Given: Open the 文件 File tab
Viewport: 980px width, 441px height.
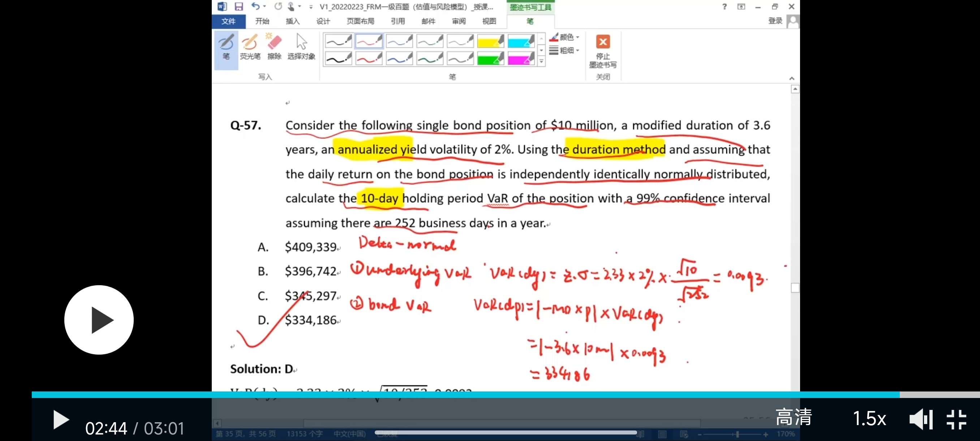Looking at the screenshot, I should pos(229,21).
